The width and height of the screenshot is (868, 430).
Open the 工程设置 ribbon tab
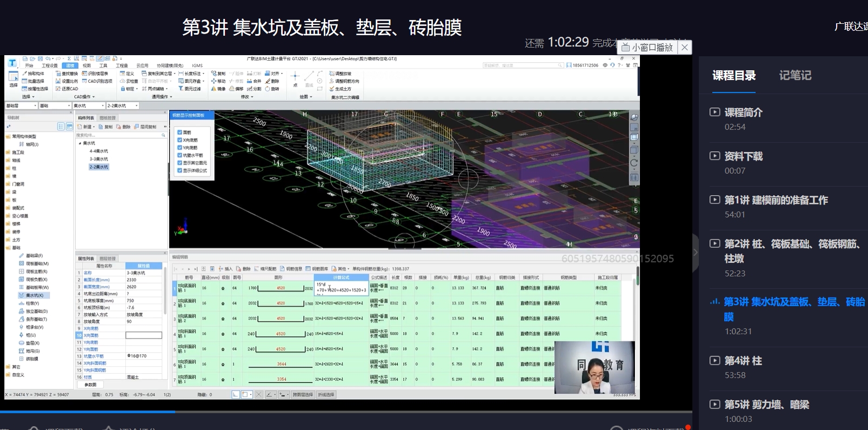point(50,65)
